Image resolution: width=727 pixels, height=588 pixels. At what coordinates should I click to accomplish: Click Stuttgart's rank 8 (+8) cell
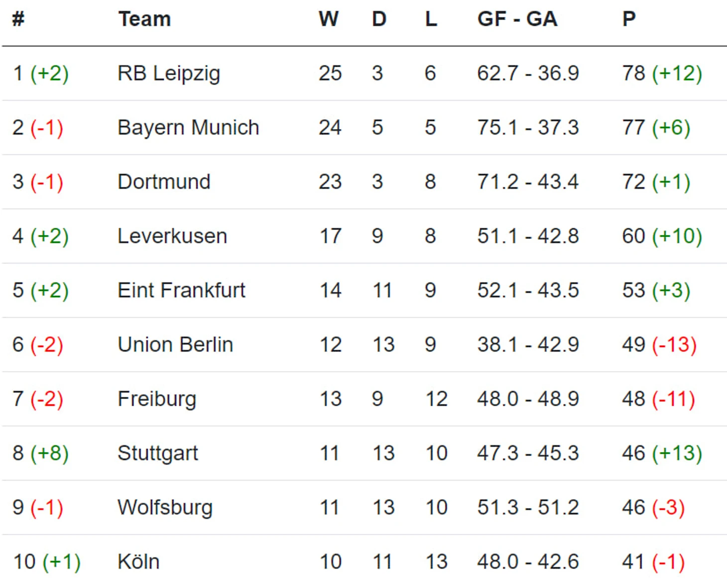pos(40,454)
